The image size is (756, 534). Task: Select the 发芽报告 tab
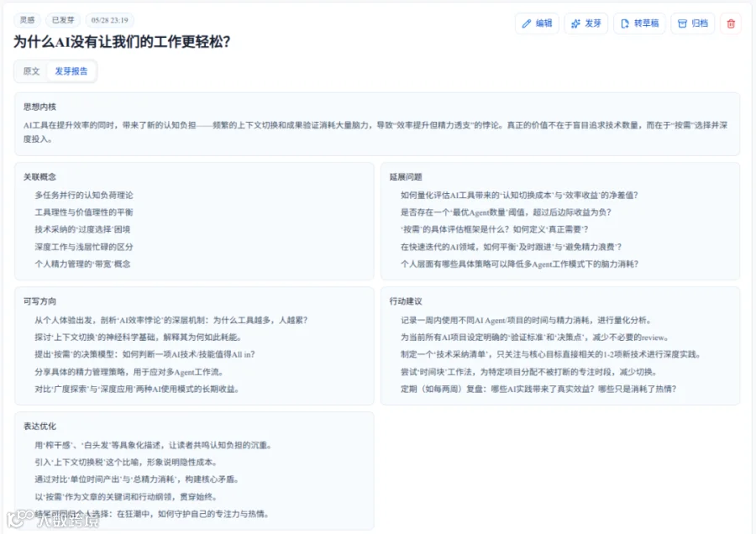(71, 71)
